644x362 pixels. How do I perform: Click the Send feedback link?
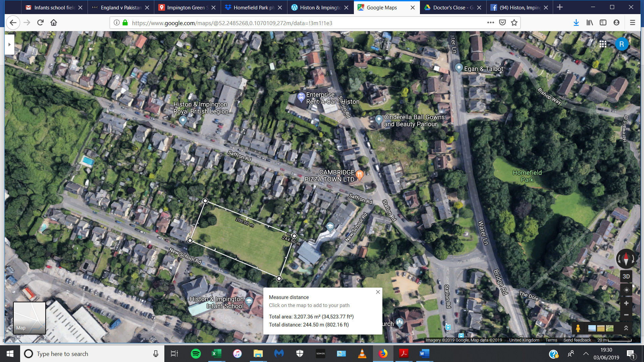coord(577,340)
